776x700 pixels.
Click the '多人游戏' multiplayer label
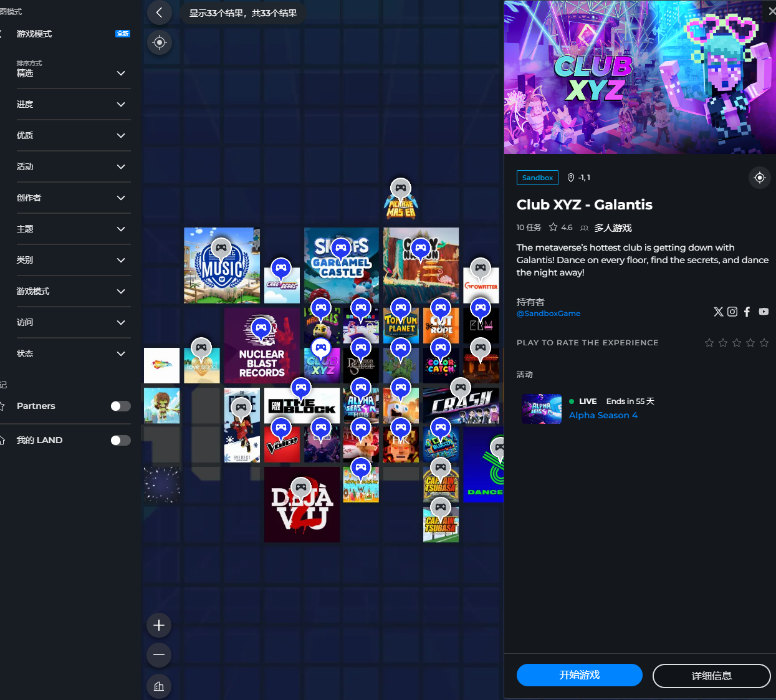(613, 228)
